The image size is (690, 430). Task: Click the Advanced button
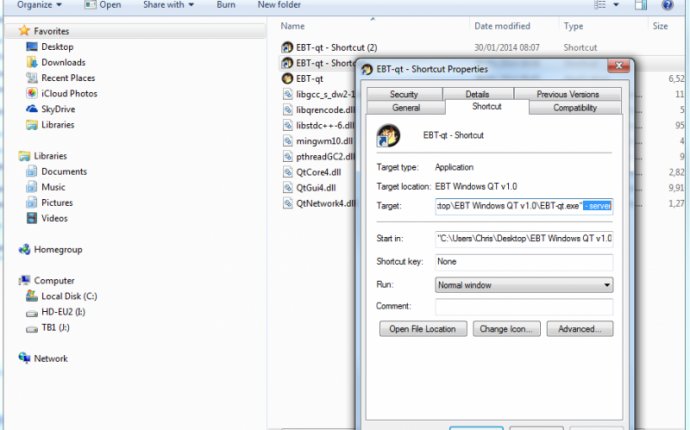(580, 329)
